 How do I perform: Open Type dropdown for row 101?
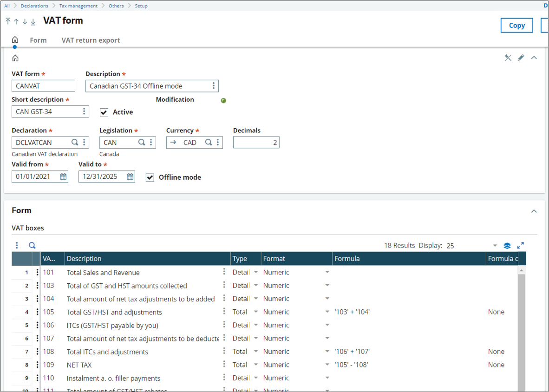[x=255, y=273]
